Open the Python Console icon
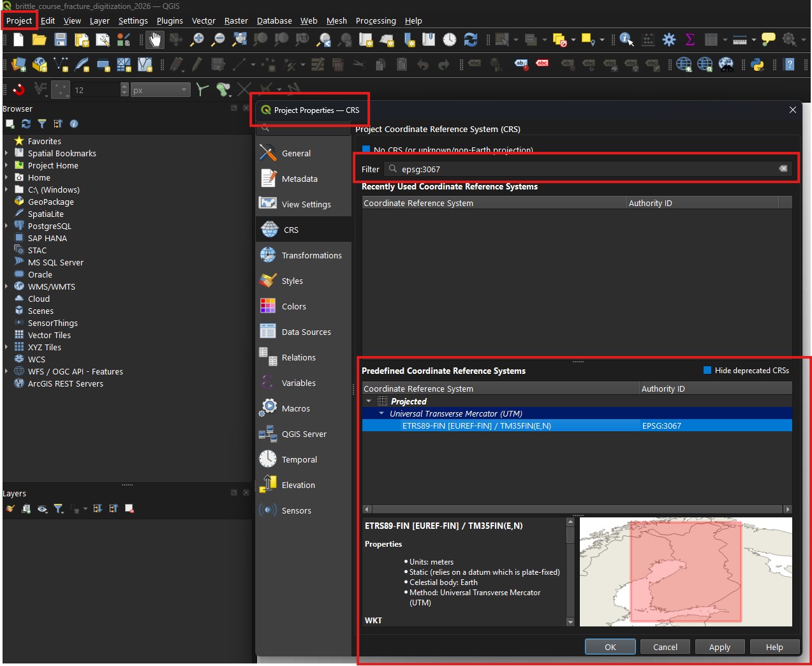This screenshot has height=666, width=812. pyautogui.click(x=757, y=64)
